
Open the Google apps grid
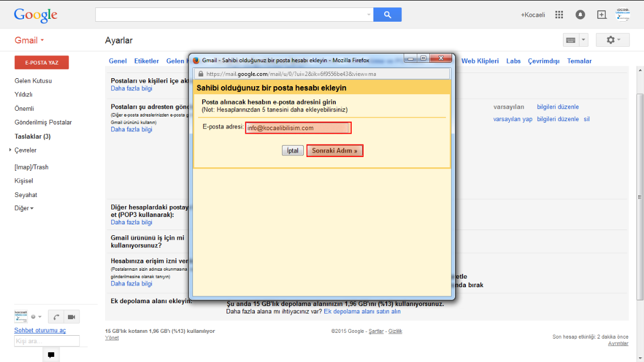pyautogui.click(x=559, y=15)
